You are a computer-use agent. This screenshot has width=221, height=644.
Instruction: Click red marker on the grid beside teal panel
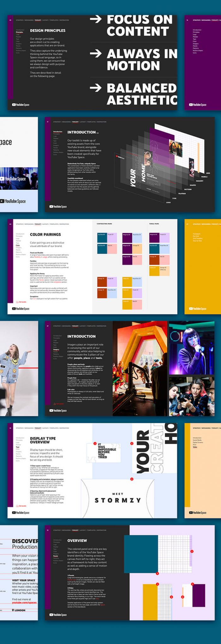click(x=192, y=551)
